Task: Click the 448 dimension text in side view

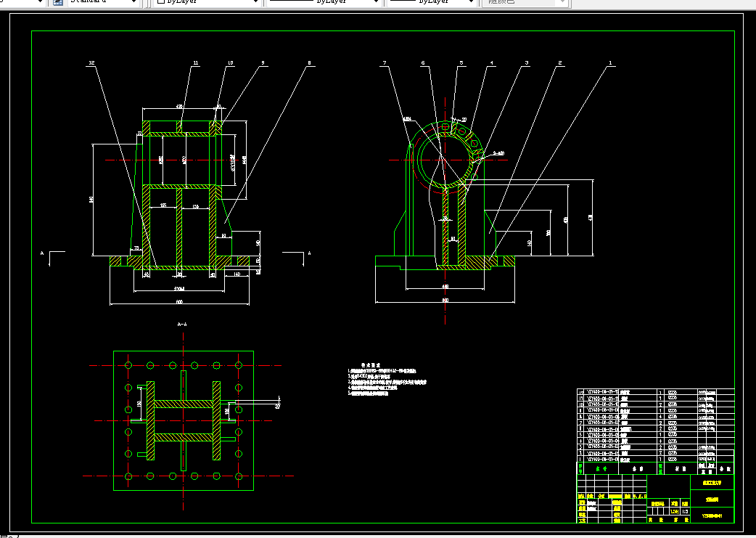Action: point(445,287)
